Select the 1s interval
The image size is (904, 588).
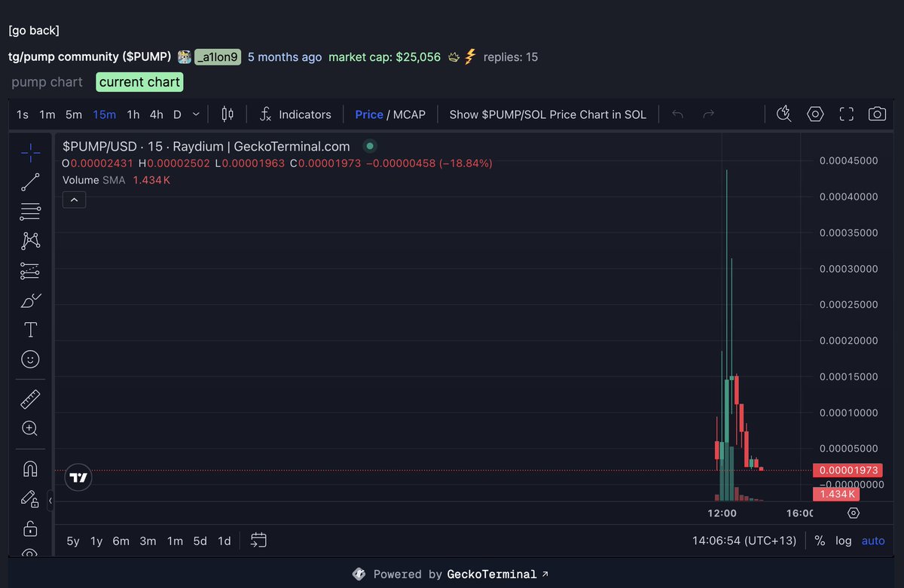[23, 114]
